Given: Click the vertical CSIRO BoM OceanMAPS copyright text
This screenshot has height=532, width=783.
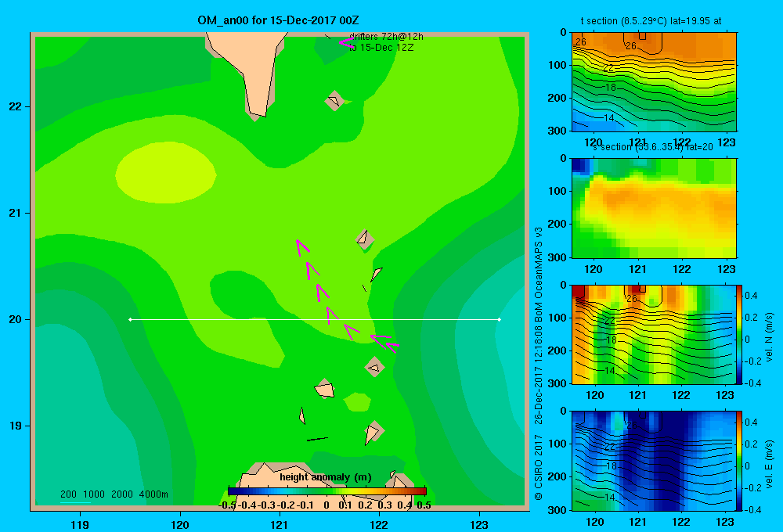Looking at the screenshot, I should pos(539,363).
